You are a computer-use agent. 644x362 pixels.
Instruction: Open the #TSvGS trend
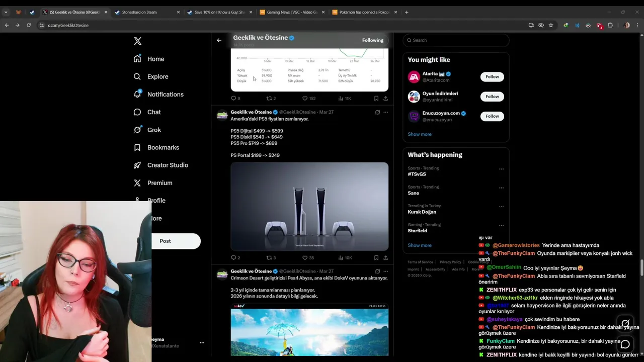click(417, 174)
